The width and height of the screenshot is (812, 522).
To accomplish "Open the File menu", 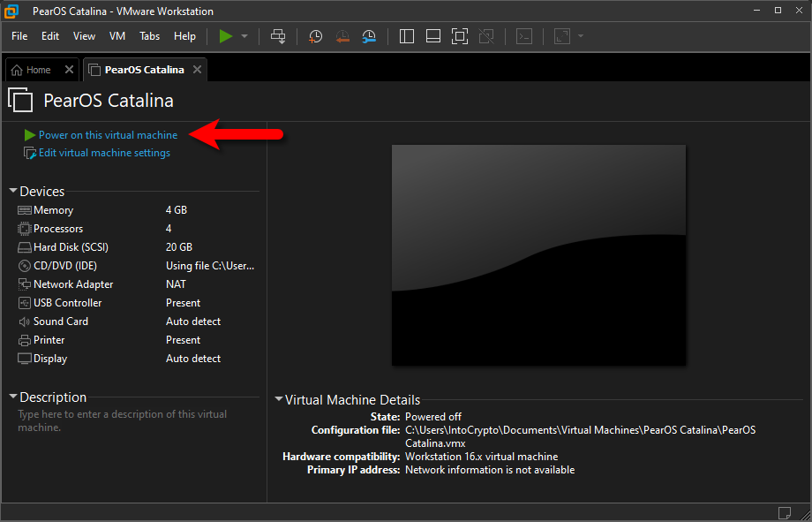I will pyautogui.click(x=19, y=36).
